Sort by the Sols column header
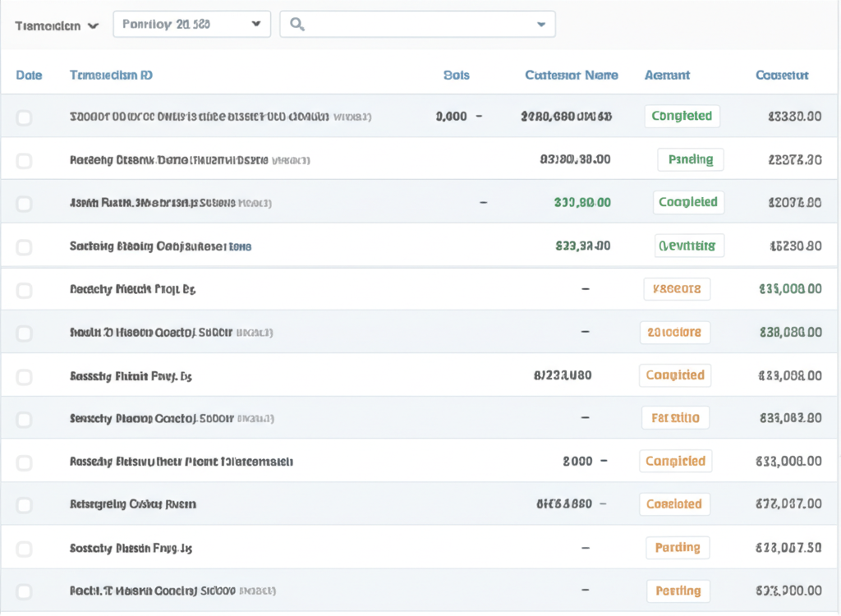 [x=457, y=75]
